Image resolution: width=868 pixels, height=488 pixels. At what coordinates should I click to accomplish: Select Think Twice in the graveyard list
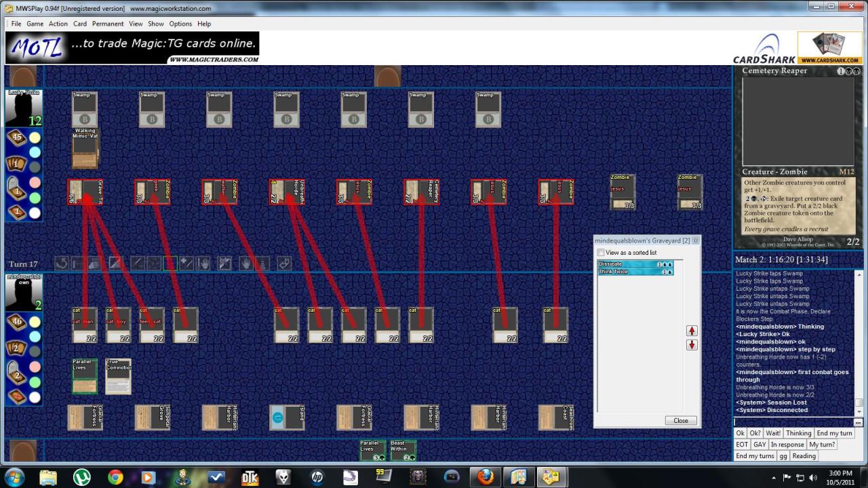635,272
